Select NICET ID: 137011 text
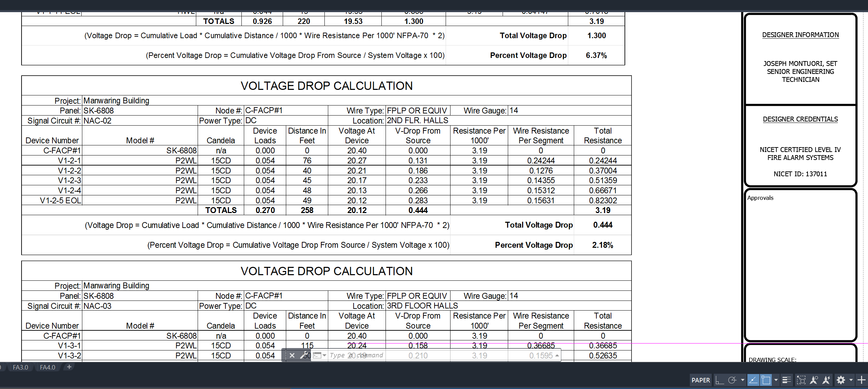This screenshot has height=389, width=868. click(x=800, y=174)
